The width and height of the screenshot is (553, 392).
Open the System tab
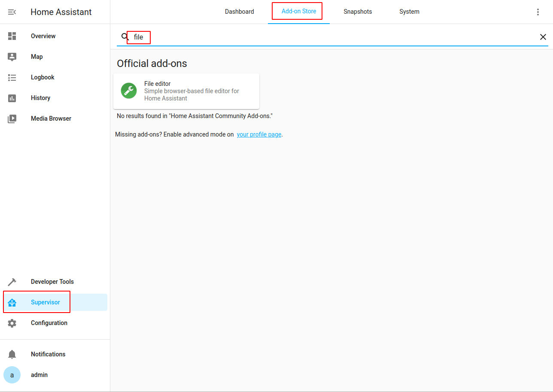point(409,12)
